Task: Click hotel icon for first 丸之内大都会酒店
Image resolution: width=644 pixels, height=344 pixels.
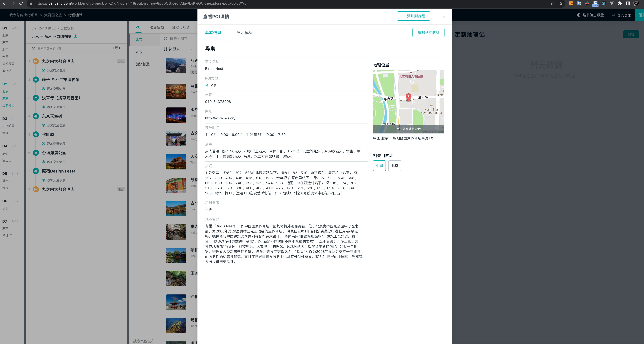Action: coord(36,61)
